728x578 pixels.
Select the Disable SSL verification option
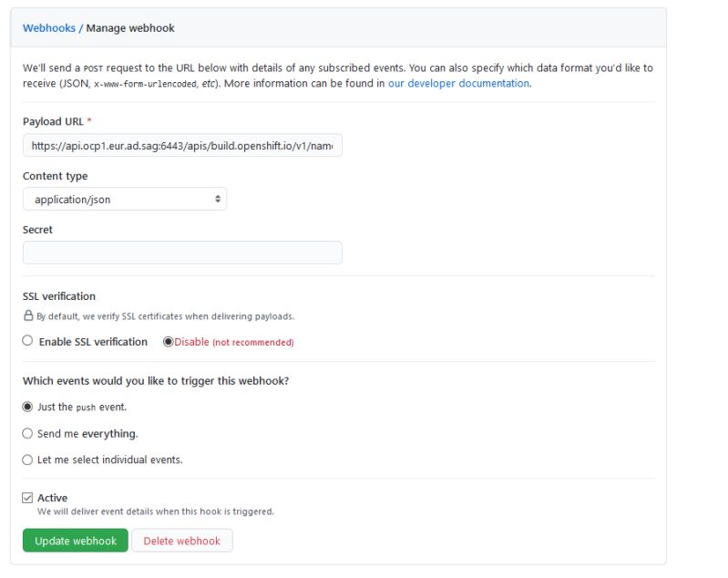click(168, 342)
